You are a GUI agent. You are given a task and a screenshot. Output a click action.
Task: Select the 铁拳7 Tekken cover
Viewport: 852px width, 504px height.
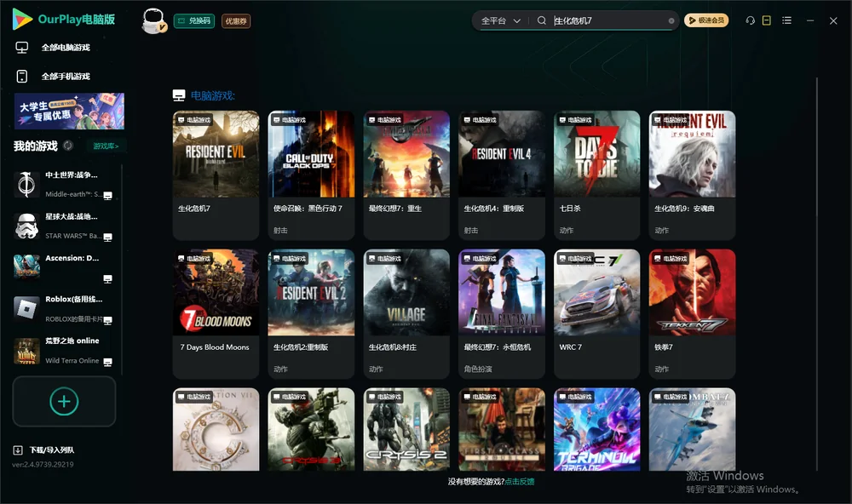click(692, 292)
